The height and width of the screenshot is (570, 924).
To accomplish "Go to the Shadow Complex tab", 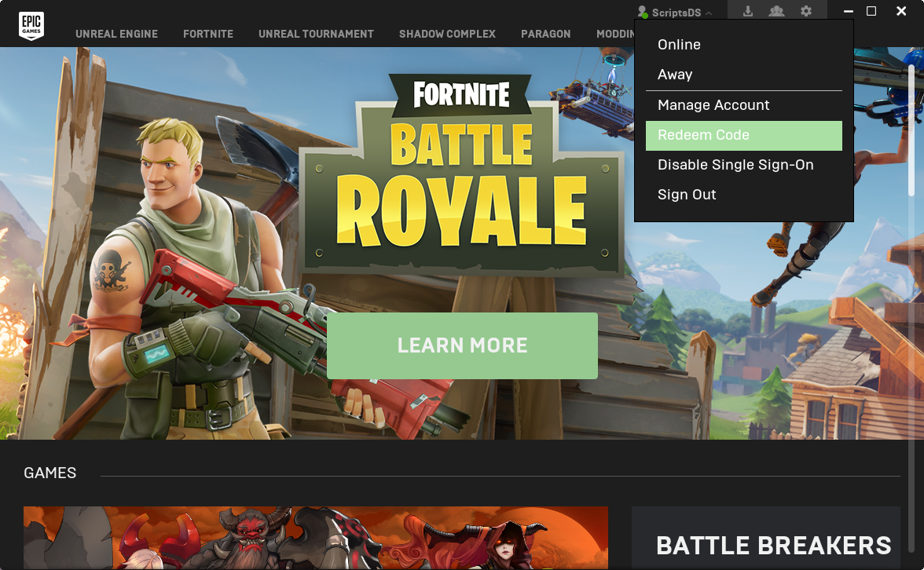I will coord(447,35).
